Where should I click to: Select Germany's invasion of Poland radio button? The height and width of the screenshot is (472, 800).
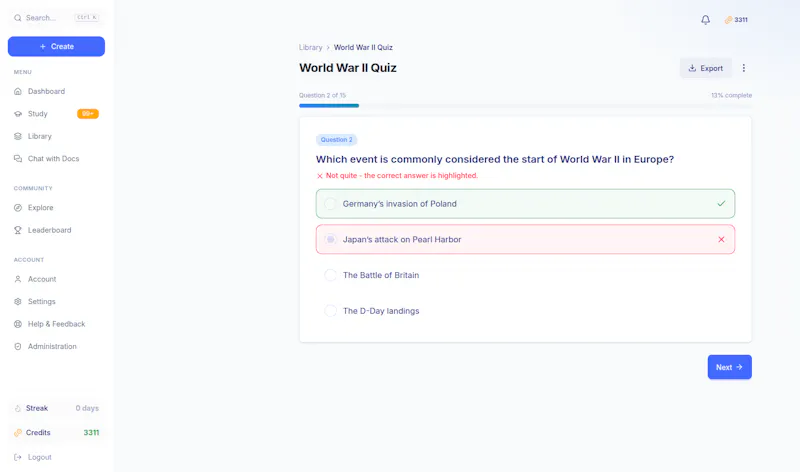[330, 204]
